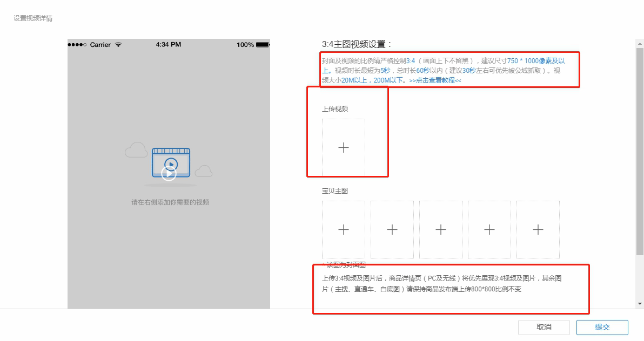
Task: Click the battery icon in phone status bar
Action: tap(263, 45)
